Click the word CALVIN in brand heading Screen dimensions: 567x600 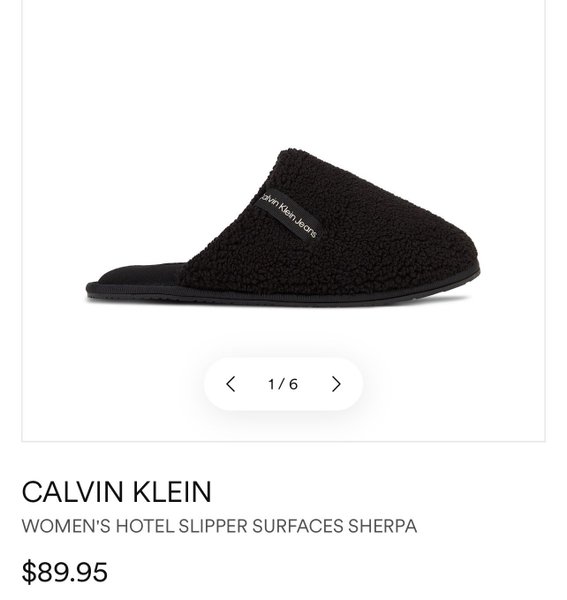pos(73,492)
